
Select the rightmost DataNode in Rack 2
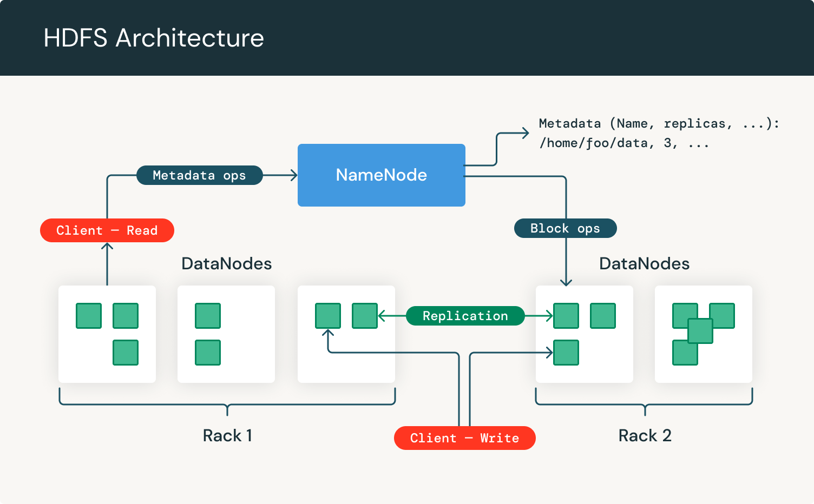[703, 334]
